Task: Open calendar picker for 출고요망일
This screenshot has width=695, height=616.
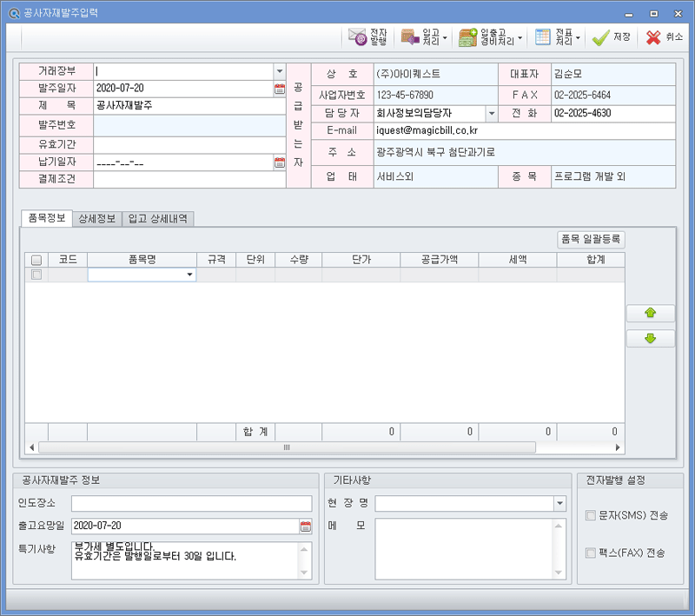Action: [x=305, y=526]
